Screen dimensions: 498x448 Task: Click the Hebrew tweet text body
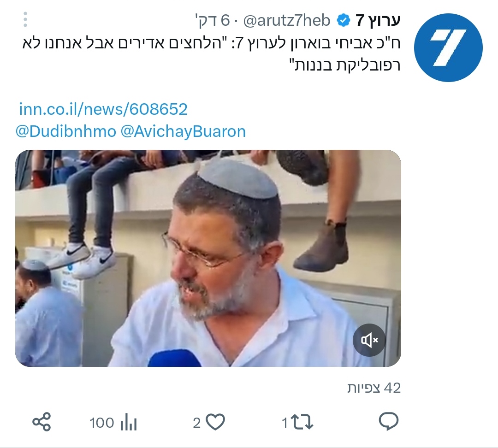(x=212, y=54)
